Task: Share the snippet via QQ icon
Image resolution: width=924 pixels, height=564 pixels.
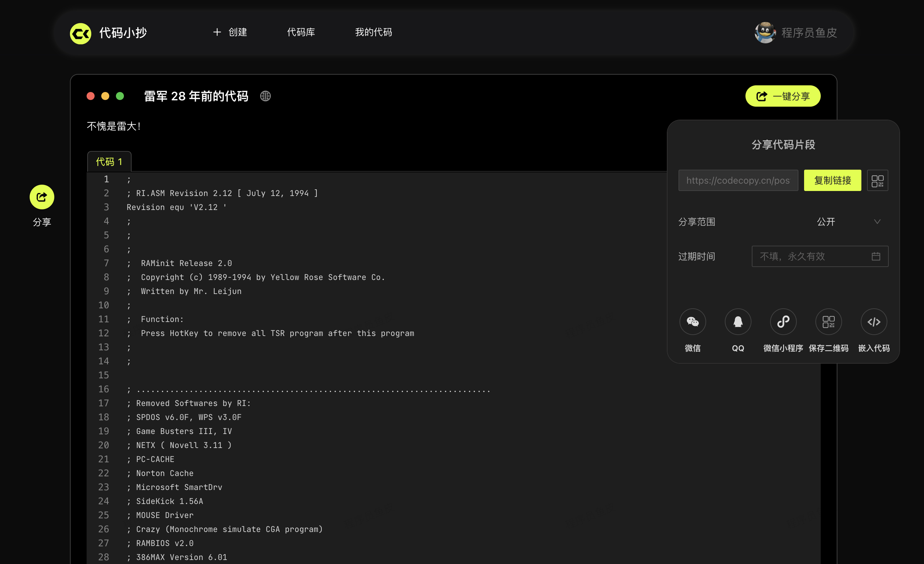Action: click(737, 322)
